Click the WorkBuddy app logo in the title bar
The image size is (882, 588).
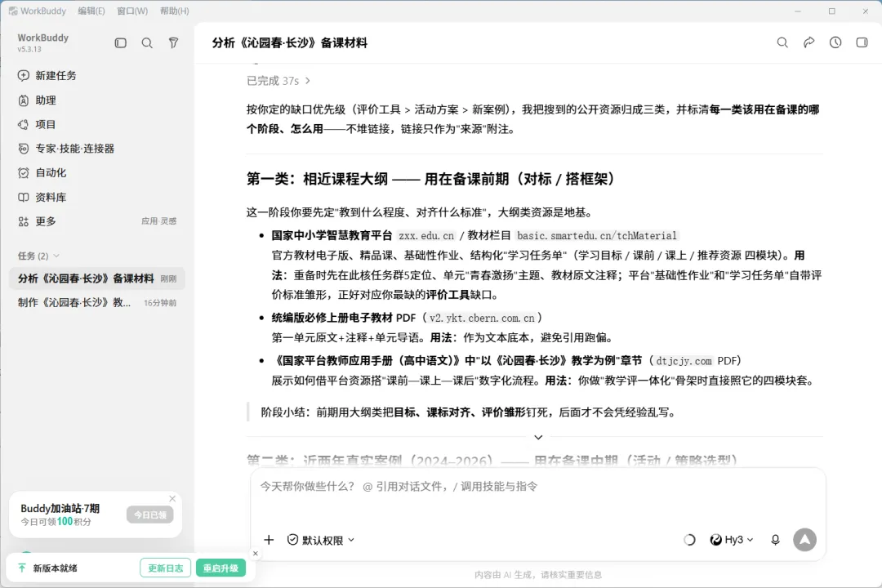coord(13,11)
